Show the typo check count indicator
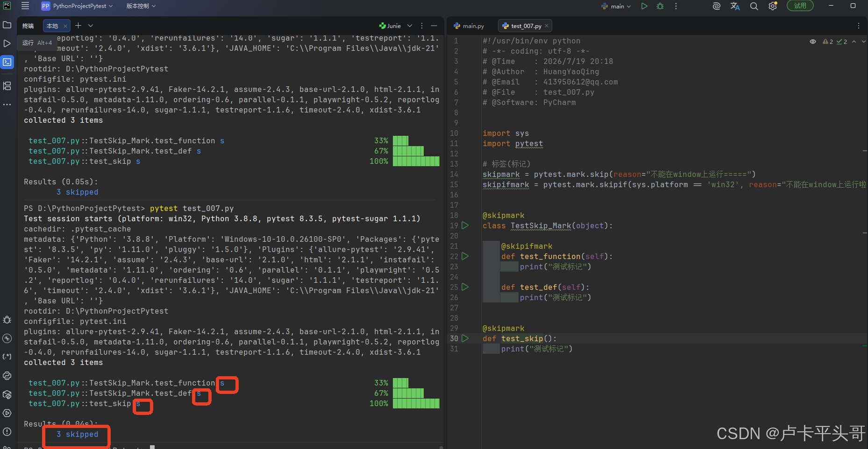Screen dimensions: 868x449 tap(842, 42)
